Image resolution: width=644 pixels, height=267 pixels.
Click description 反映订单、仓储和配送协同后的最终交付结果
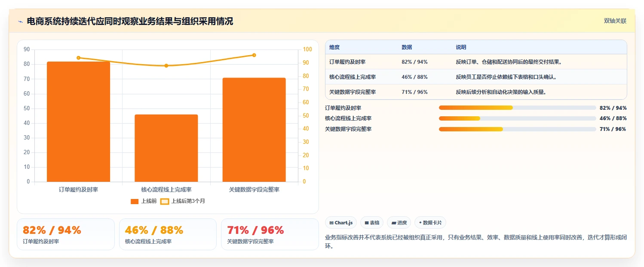[x=509, y=62]
